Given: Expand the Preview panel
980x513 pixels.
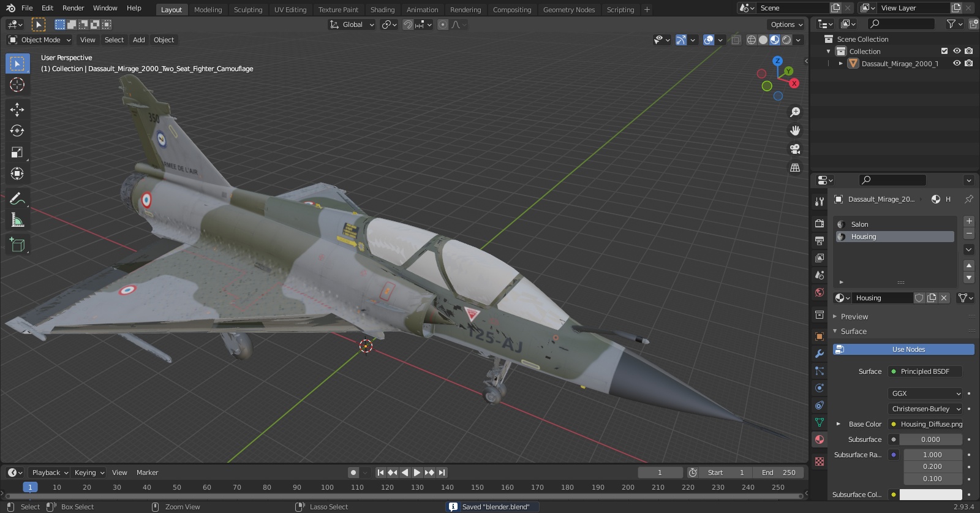Looking at the screenshot, I should tap(854, 317).
